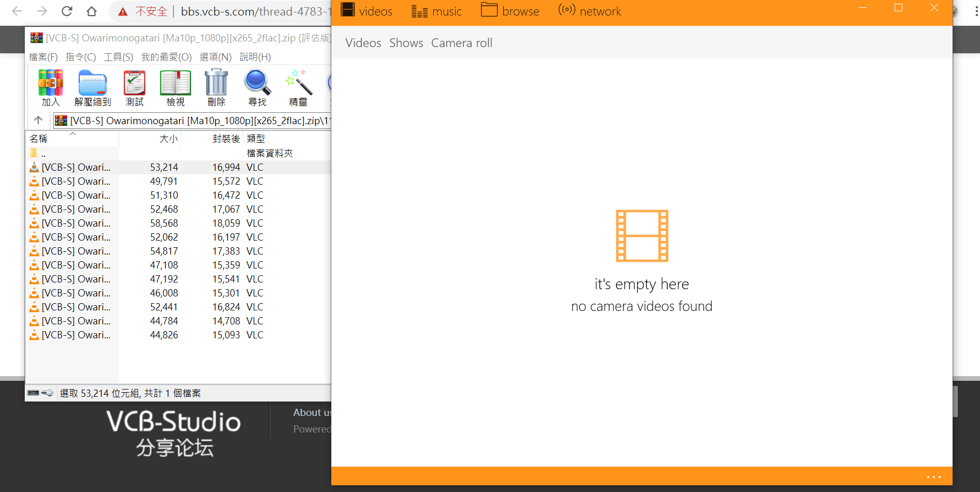Minimize the VLC window

[863, 8]
